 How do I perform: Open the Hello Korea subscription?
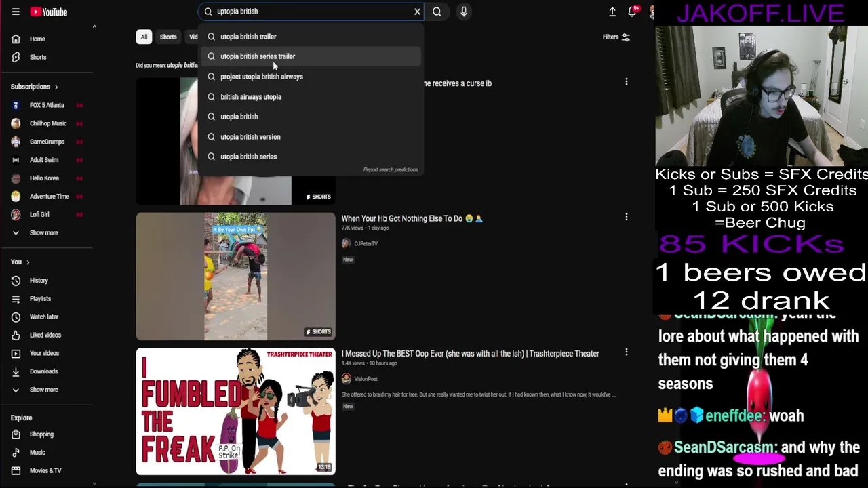pyautogui.click(x=47, y=178)
